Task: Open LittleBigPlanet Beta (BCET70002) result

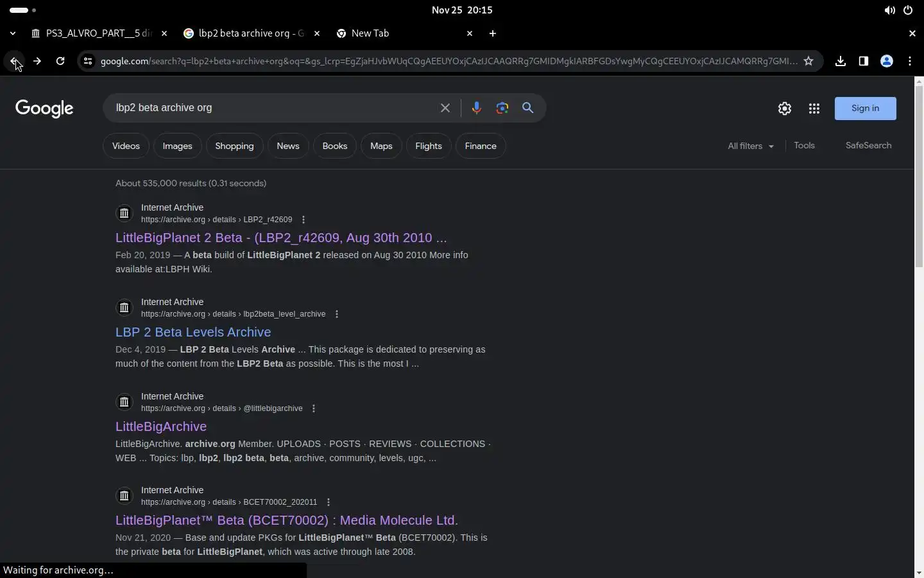Action: [287, 520]
